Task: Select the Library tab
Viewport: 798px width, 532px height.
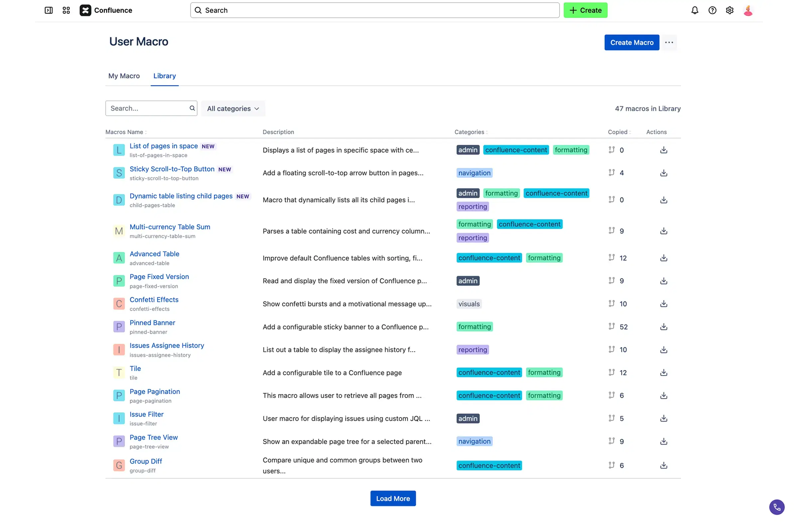Action: pos(165,76)
